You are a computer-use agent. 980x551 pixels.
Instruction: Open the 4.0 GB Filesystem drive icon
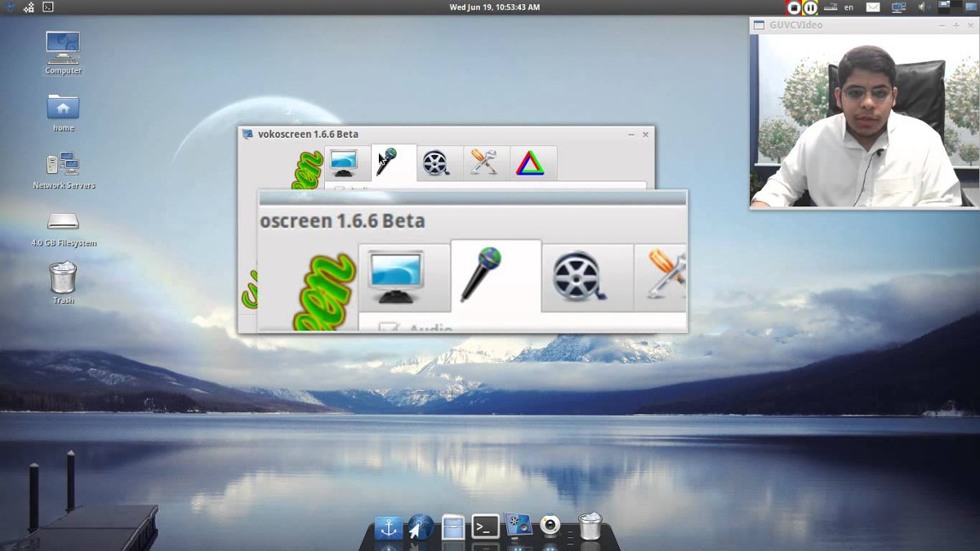64,229
